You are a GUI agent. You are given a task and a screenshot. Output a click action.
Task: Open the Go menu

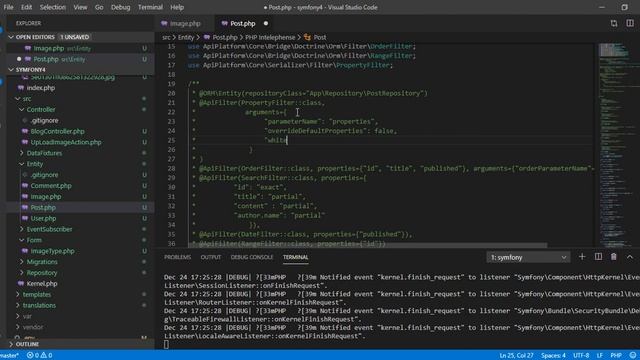(x=99, y=7)
